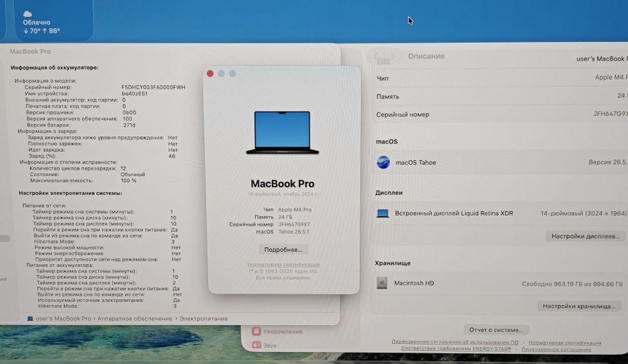Image resolution: width=628 pixels, height=364 pixels.
Task: Click Apple M4 Pro chip text in About window
Action: click(x=295, y=210)
